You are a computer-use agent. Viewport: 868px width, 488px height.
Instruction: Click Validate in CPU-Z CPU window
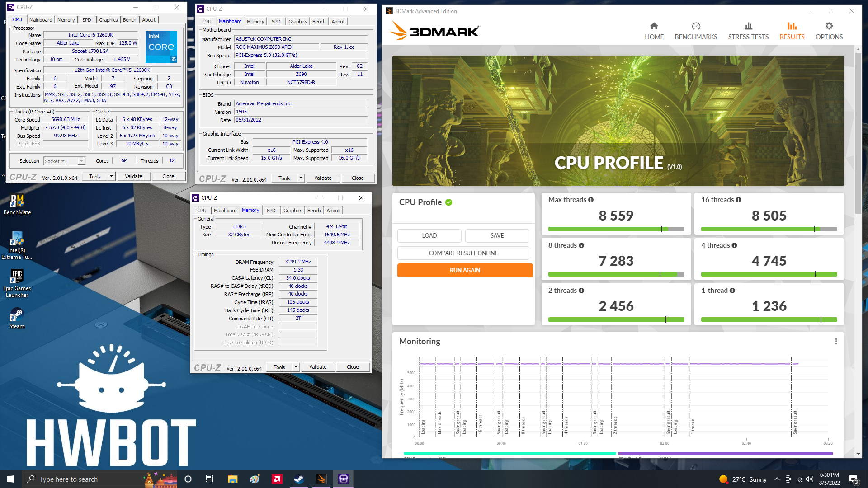point(133,176)
